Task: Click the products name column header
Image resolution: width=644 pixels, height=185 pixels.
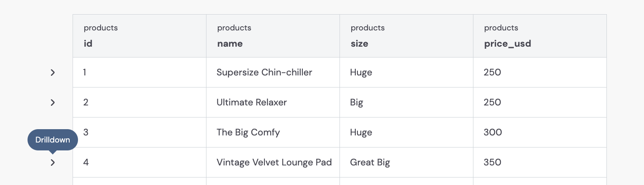Action: (x=273, y=36)
